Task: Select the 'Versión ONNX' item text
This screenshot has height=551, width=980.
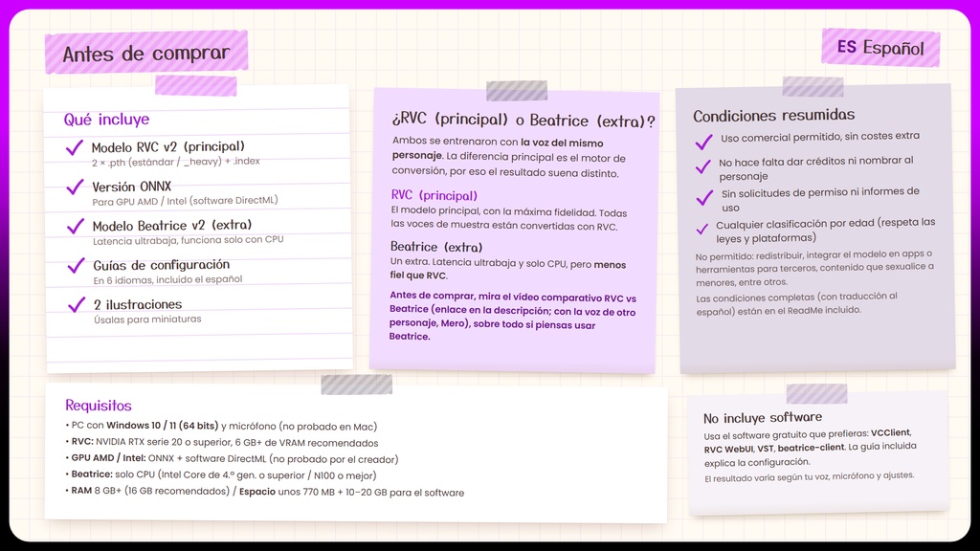Action: [131, 187]
